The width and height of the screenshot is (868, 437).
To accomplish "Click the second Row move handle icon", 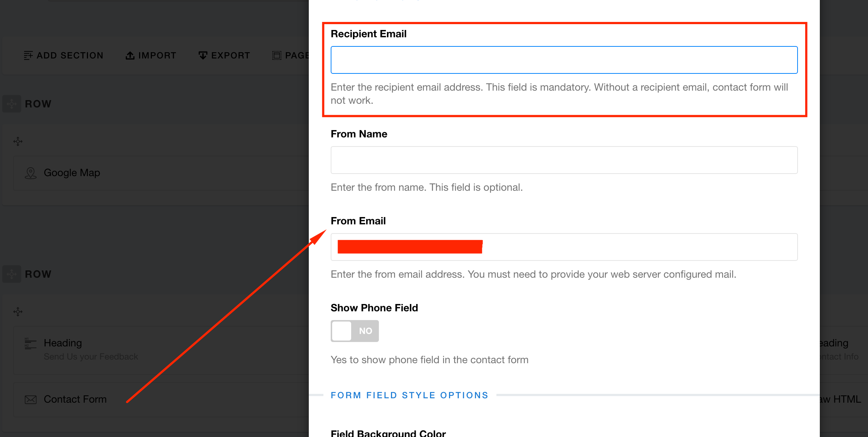I will point(12,274).
